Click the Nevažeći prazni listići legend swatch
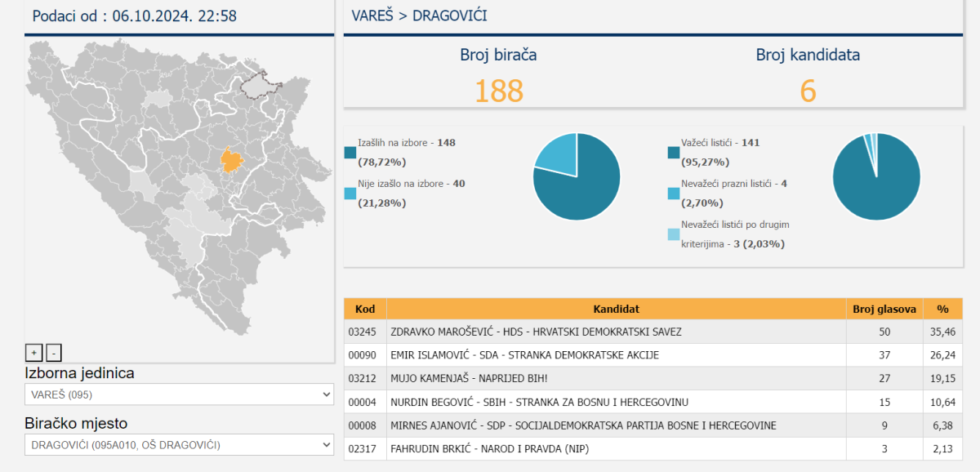980x472 pixels. [x=674, y=194]
